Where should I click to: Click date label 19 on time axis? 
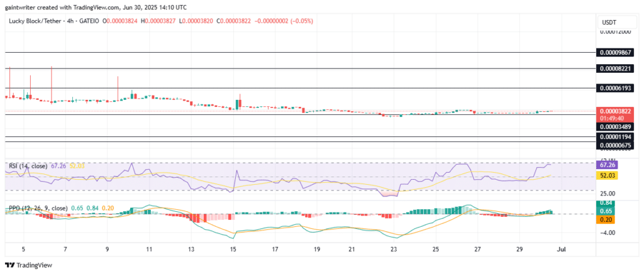coord(317,249)
